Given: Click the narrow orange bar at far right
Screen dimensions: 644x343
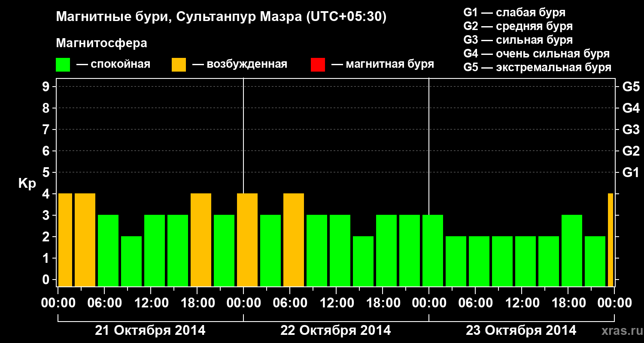Looking at the screenshot, I should (x=611, y=240).
